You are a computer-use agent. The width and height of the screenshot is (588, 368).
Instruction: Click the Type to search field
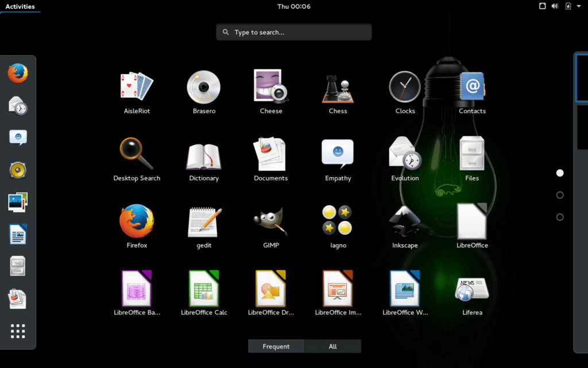[x=293, y=32]
